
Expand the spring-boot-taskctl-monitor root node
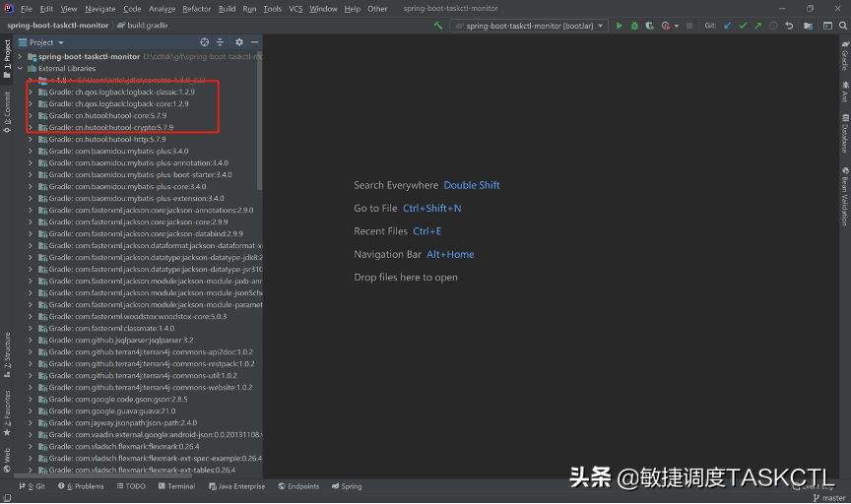tap(20, 56)
